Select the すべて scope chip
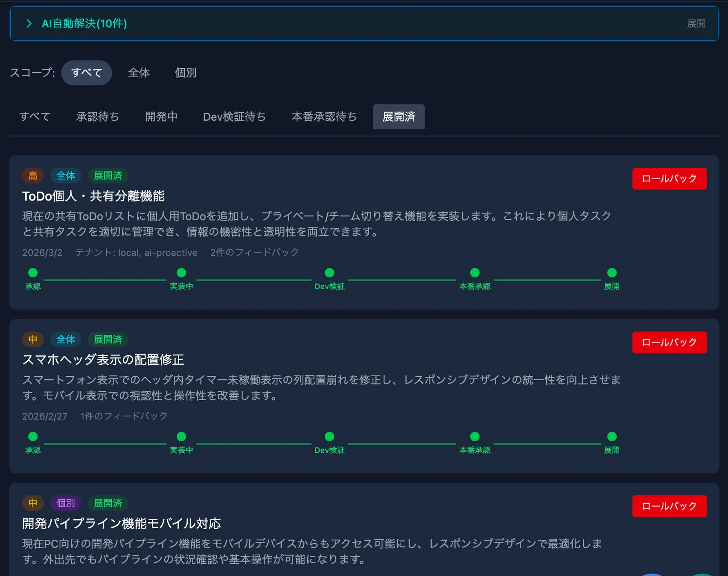The width and height of the screenshot is (728, 576). pyautogui.click(x=87, y=73)
